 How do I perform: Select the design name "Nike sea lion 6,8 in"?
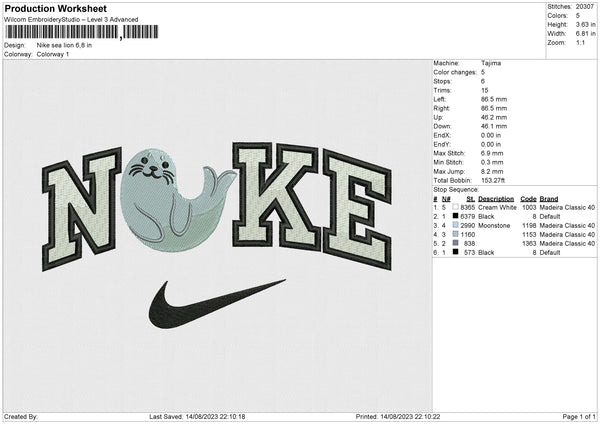click(x=64, y=45)
